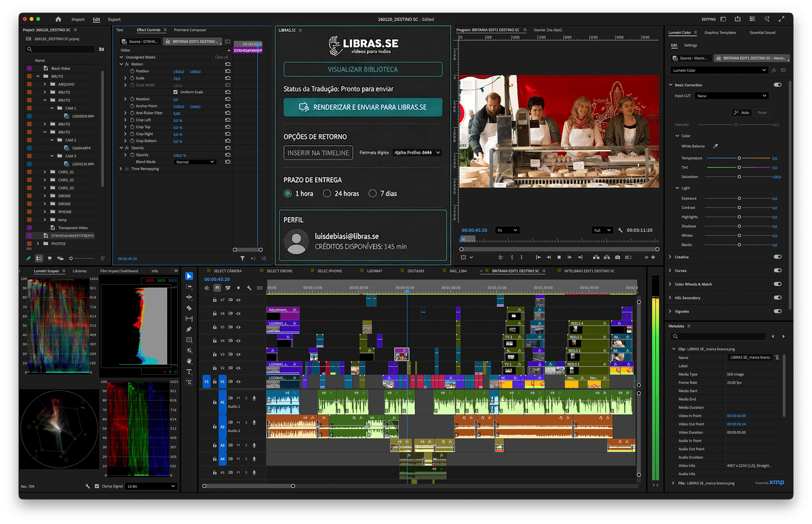Export a frame using the camera icon
This screenshot has height=524, width=812.
(617, 257)
